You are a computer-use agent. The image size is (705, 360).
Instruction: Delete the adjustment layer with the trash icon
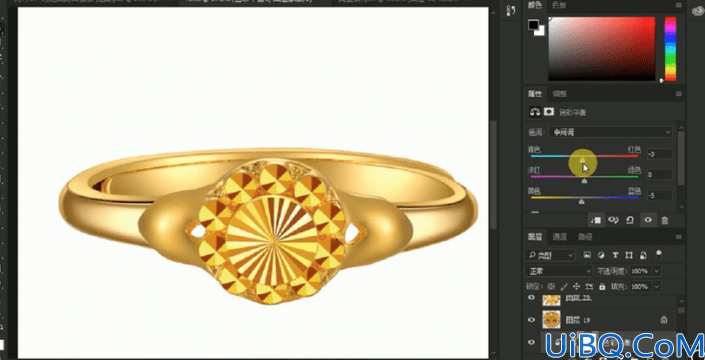click(x=665, y=220)
